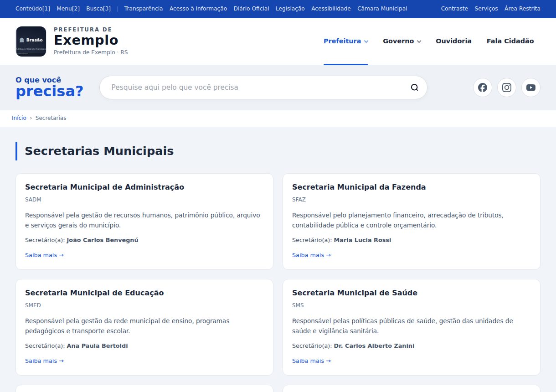The width and height of the screenshot is (556, 392).
Task: Click secretary name João Carlos Benvegnú
Action: pos(103,240)
